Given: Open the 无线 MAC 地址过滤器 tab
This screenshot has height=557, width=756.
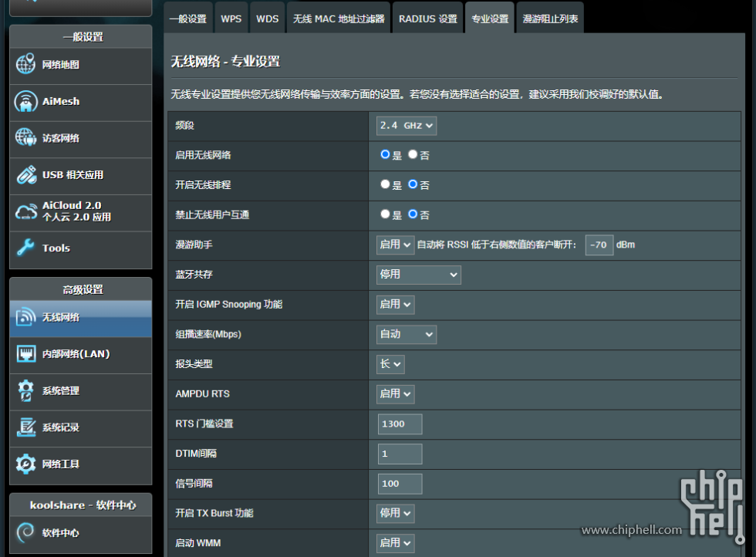Looking at the screenshot, I should (x=339, y=19).
